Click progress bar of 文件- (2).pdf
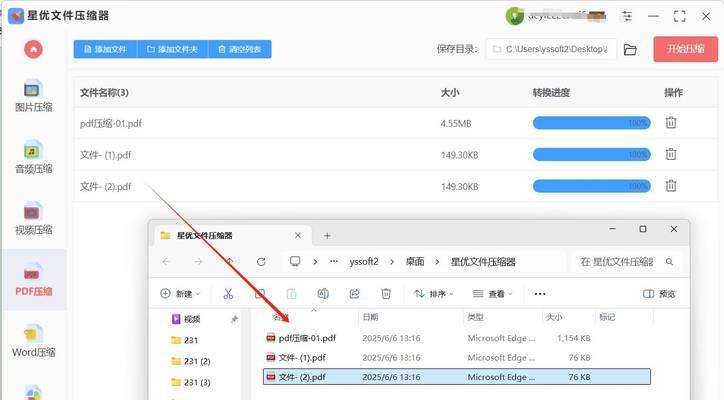The width and height of the screenshot is (724, 400). 591,186
